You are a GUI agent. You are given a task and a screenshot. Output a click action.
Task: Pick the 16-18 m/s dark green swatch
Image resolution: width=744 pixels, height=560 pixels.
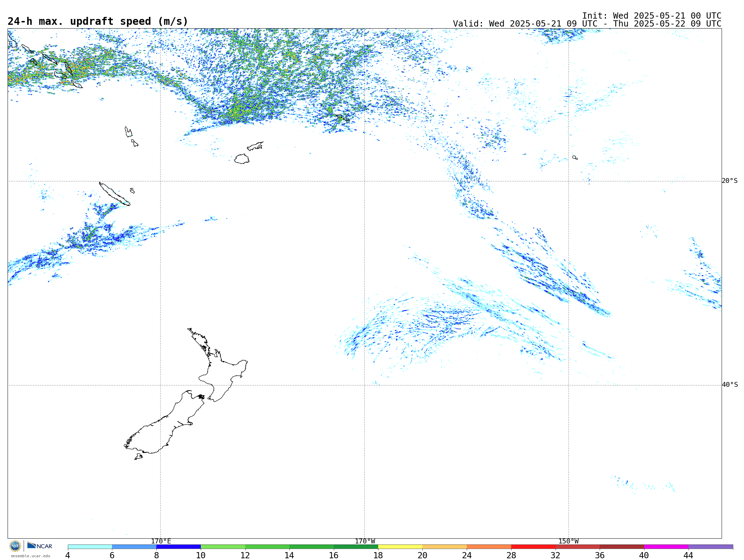[356, 547]
